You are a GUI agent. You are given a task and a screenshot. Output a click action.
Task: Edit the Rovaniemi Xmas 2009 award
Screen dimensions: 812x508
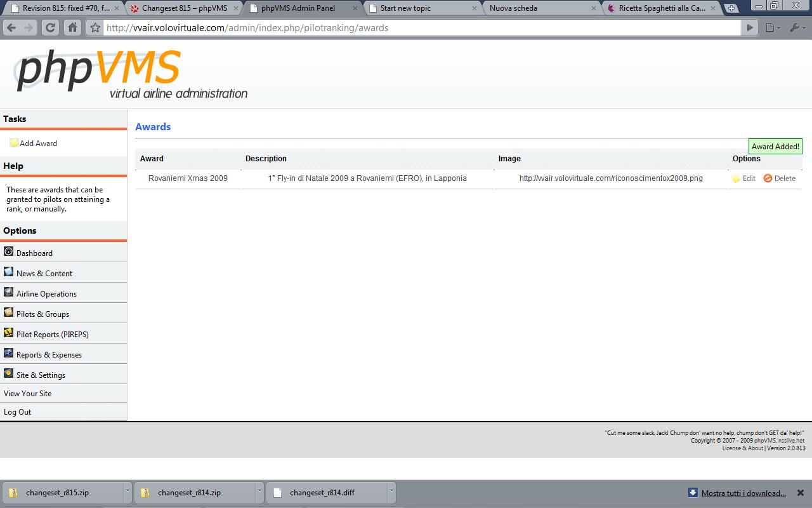(743, 178)
